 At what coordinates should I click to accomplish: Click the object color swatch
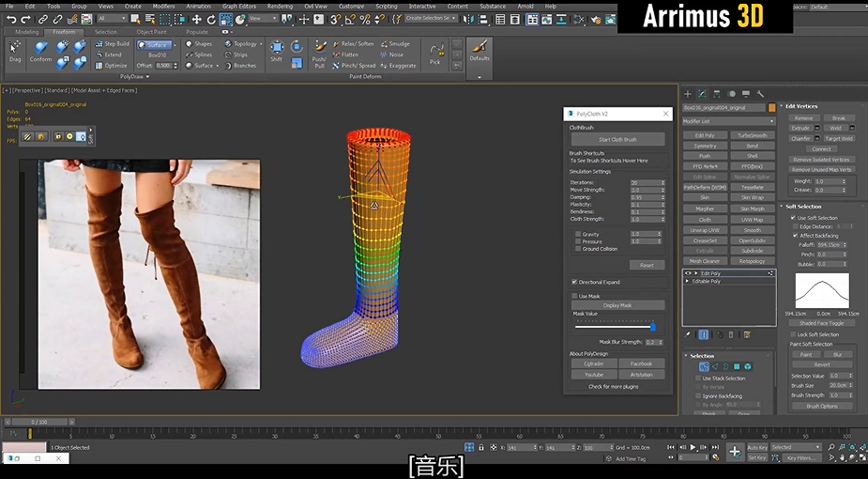[771, 107]
